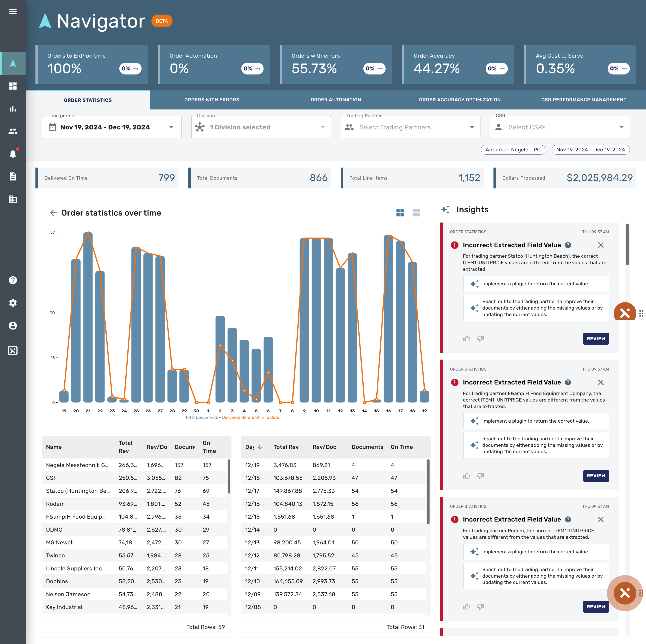This screenshot has height=644, width=646.
Task: Open the hamburger menu in sidebar
Action: click(x=13, y=11)
